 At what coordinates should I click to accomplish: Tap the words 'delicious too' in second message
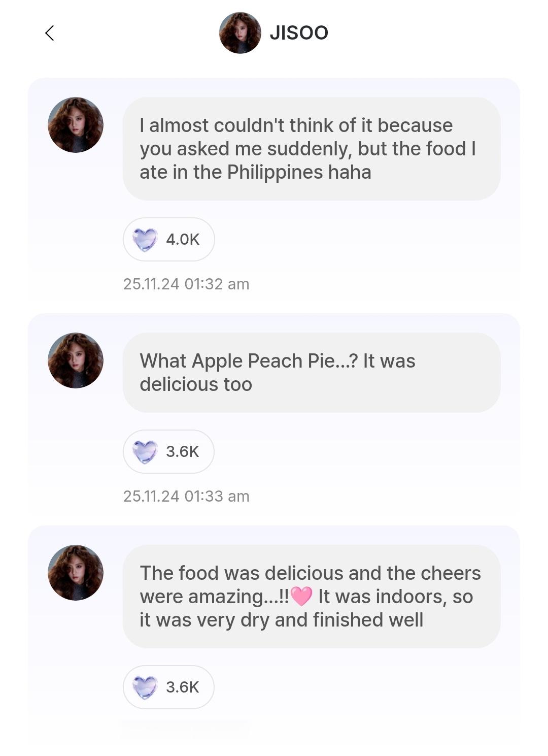coord(196,384)
